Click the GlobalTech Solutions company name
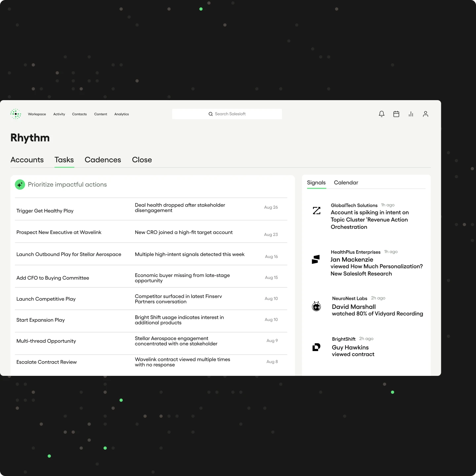The height and width of the screenshot is (476, 476). (x=354, y=205)
